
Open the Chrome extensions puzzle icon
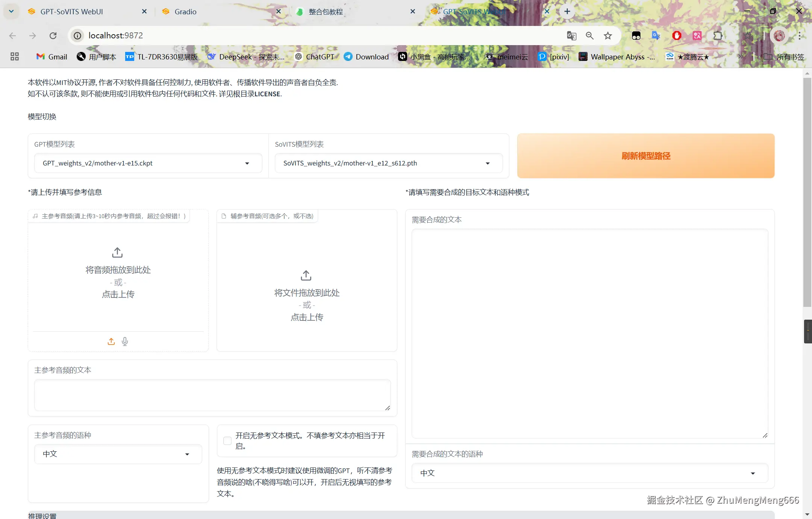click(718, 35)
